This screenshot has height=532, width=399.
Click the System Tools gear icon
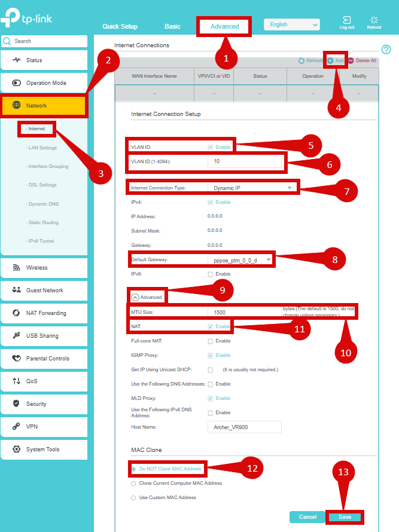[x=16, y=449]
